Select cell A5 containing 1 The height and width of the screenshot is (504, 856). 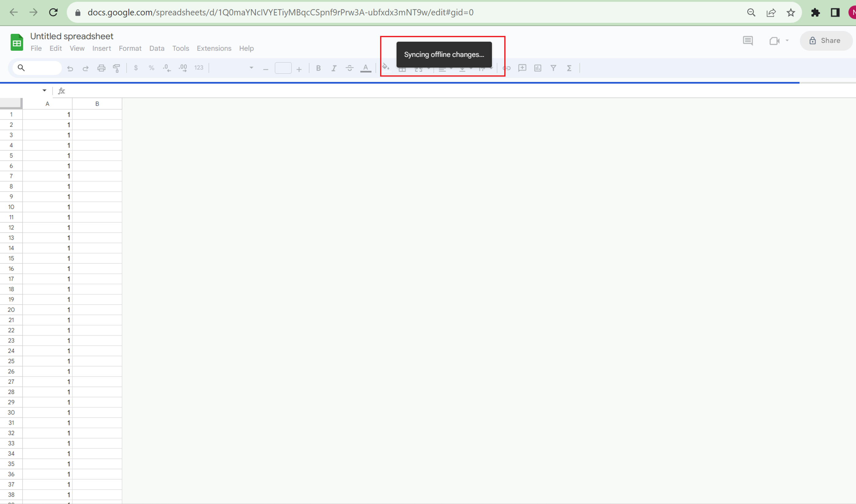(48, 156)
